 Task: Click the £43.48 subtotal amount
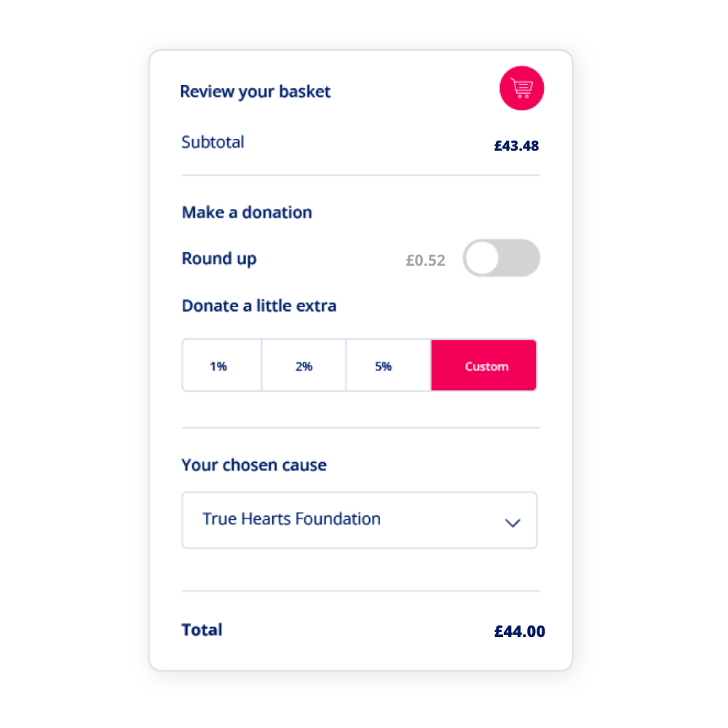516,146
